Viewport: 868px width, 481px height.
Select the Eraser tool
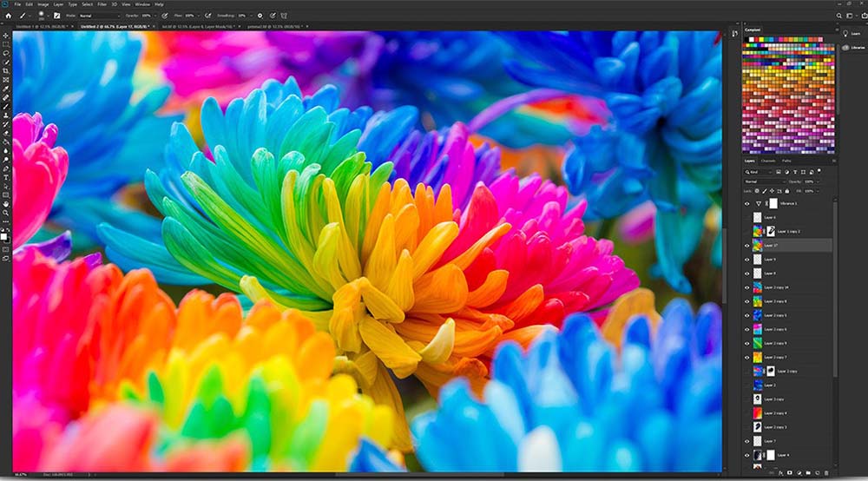point(5,133)
